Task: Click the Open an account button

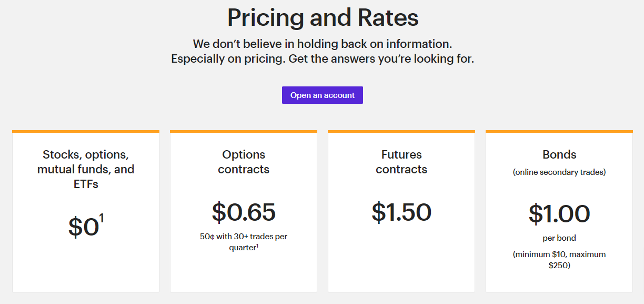Action: pos(322,95)
